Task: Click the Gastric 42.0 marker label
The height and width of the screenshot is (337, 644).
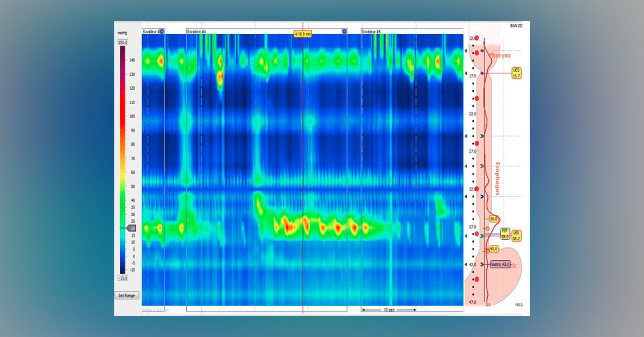Action: click(500, 265)
